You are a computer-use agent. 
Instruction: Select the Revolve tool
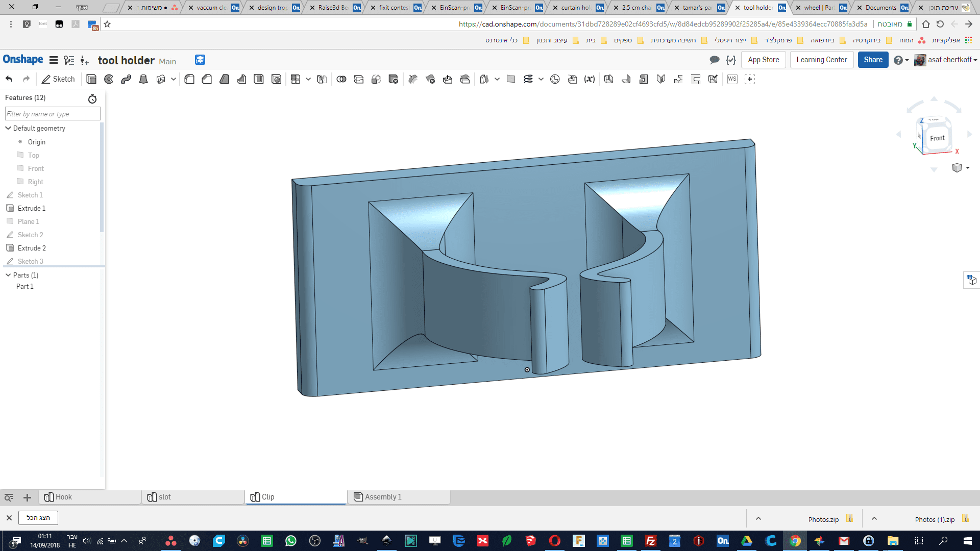coord(109,79)
